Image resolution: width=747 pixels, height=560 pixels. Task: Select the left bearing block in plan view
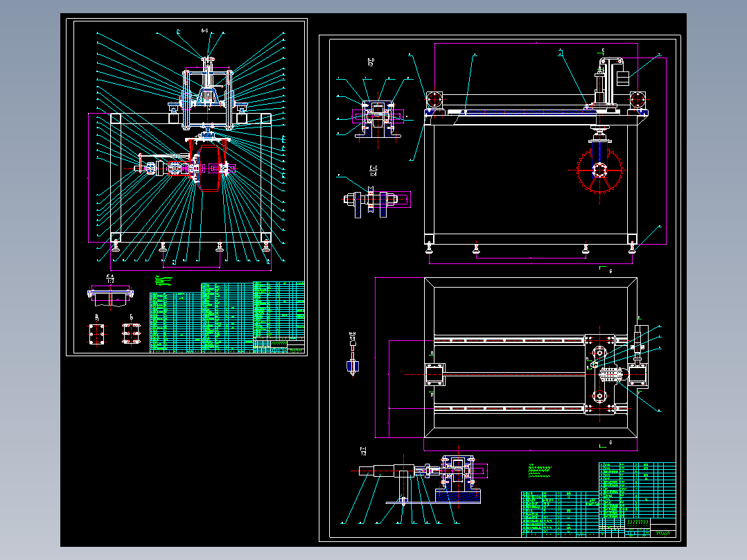(434, 375)
